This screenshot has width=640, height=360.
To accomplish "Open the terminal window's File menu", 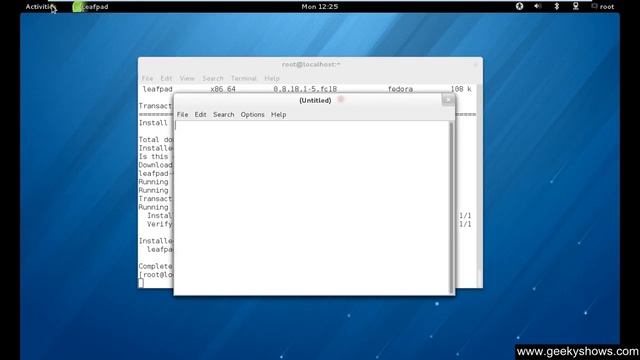I will [x=147, y=78].
